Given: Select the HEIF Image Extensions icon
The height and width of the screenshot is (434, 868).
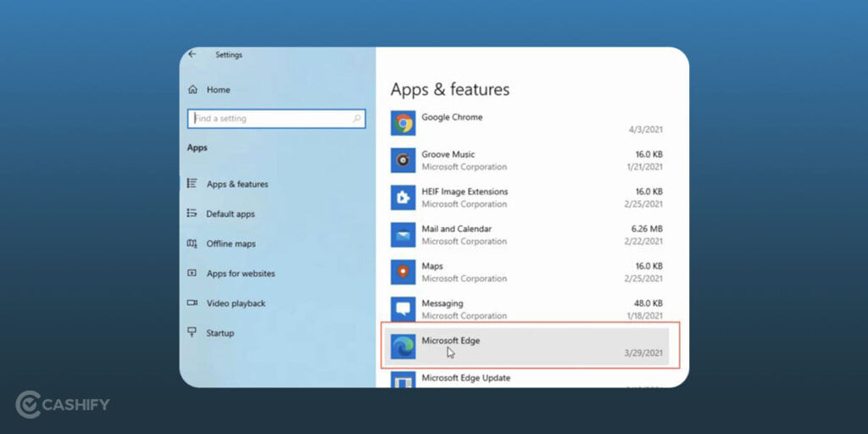Looking at the screenshot, I should (403, 198).
